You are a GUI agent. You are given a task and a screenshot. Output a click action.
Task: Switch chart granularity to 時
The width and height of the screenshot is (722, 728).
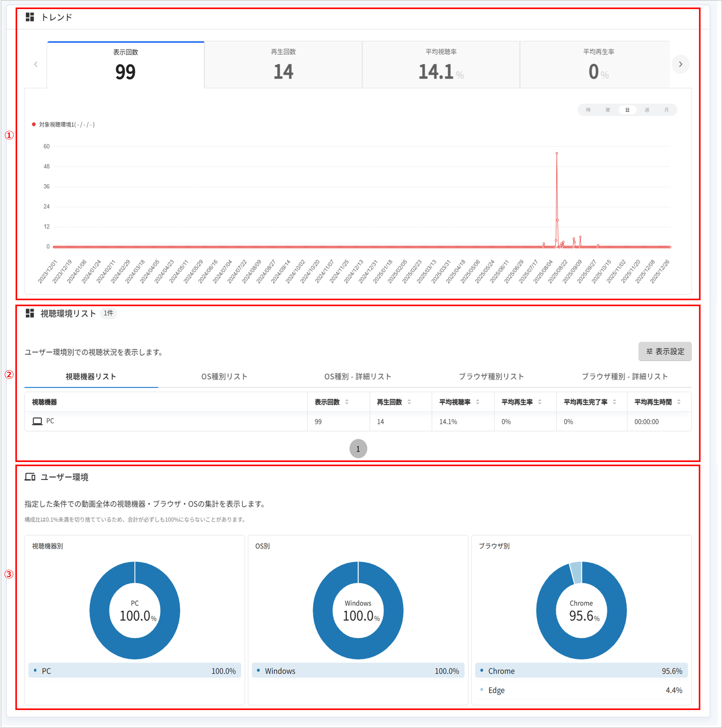tap(588, 110)
